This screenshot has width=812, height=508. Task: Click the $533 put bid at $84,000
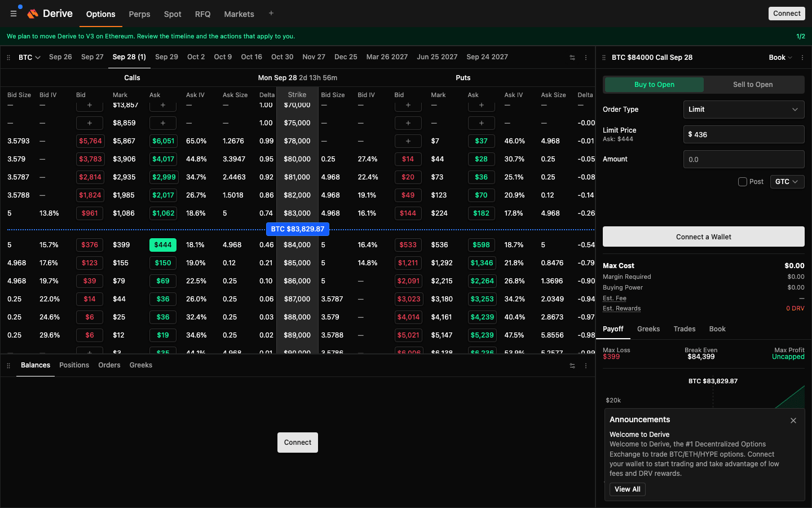coord(408,245)
